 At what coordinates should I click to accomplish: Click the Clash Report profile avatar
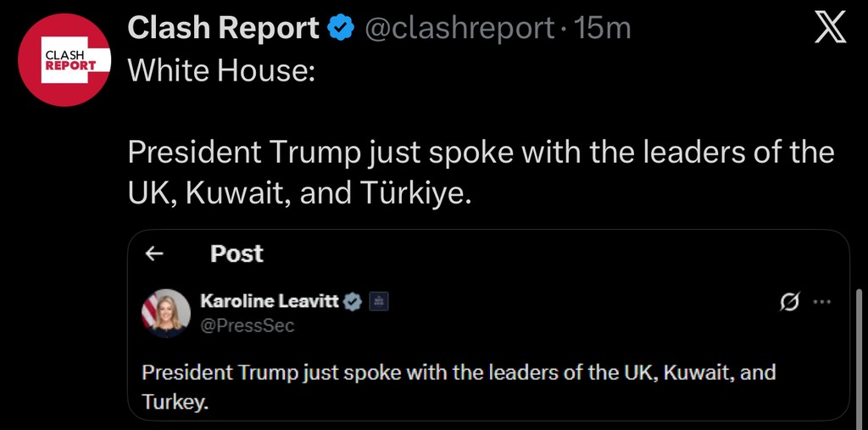coord(64,59)
